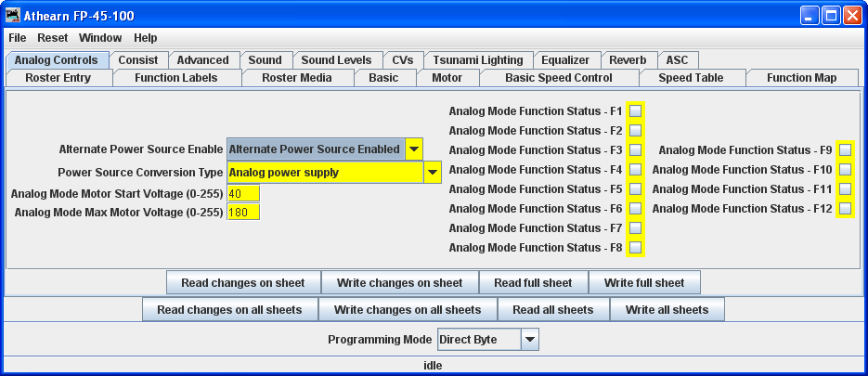Click the JMRI app icon in title bar
The height and width of the screenshot is (376, 868).
coord(14,16)
